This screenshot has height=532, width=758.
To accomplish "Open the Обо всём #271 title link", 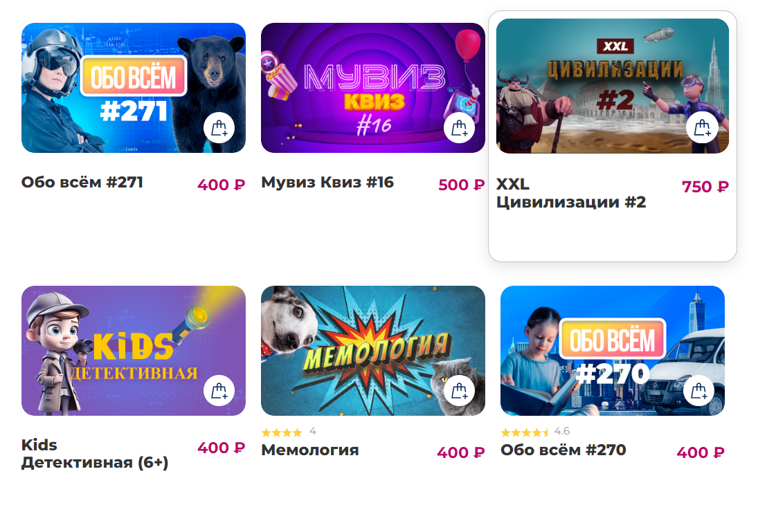I will click(x=82, y=182).
